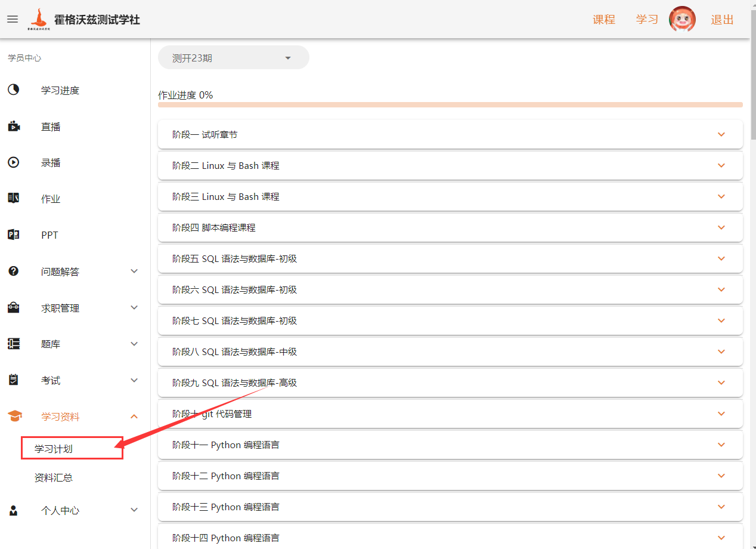Click the 学习 link in the header
The width and height of the screenshot is (756, 549).
click(647, 20)
